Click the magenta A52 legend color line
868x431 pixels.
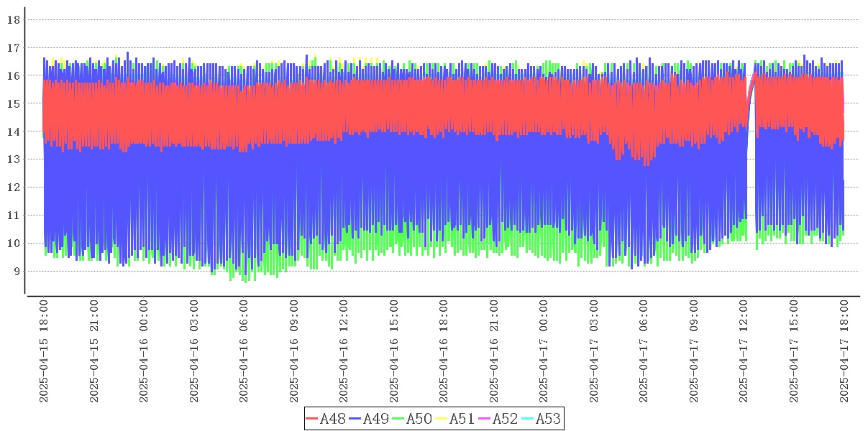pyautogui.click(x=485, y=419)
